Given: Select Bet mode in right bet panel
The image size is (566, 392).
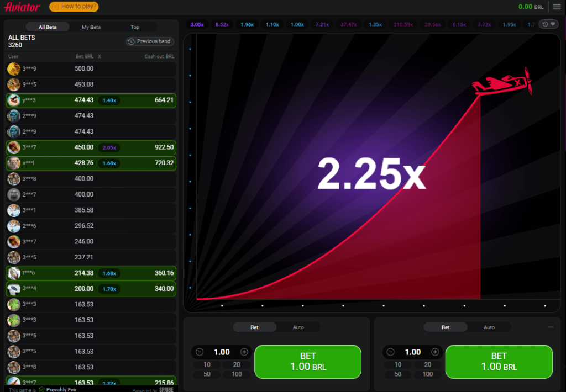Looking at the screenshot, I should 446,327.
